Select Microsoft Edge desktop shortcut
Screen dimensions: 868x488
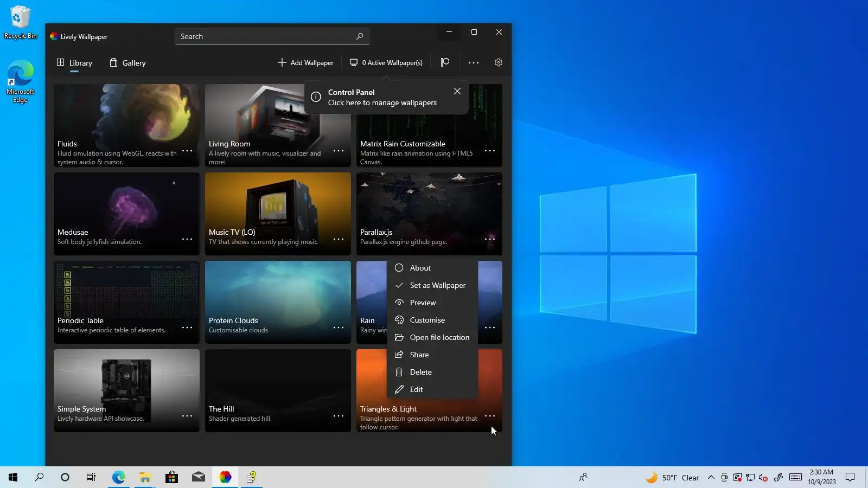point(20,81)
